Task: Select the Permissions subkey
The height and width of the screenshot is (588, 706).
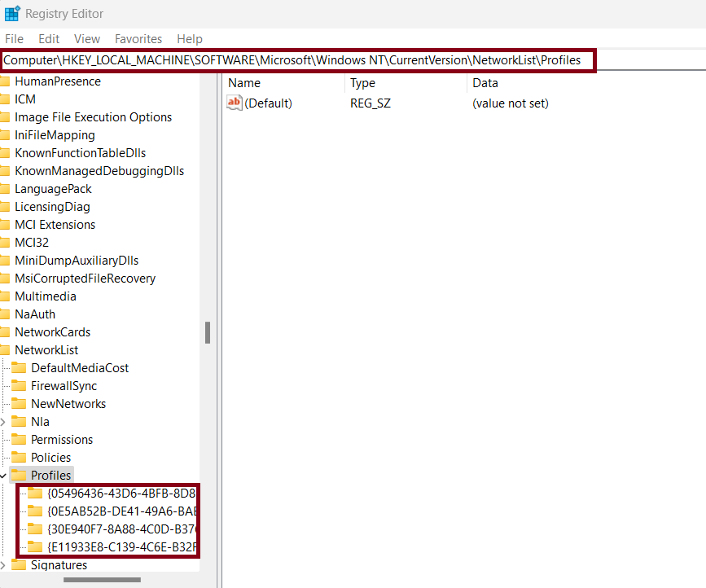Action: point(62,440)
